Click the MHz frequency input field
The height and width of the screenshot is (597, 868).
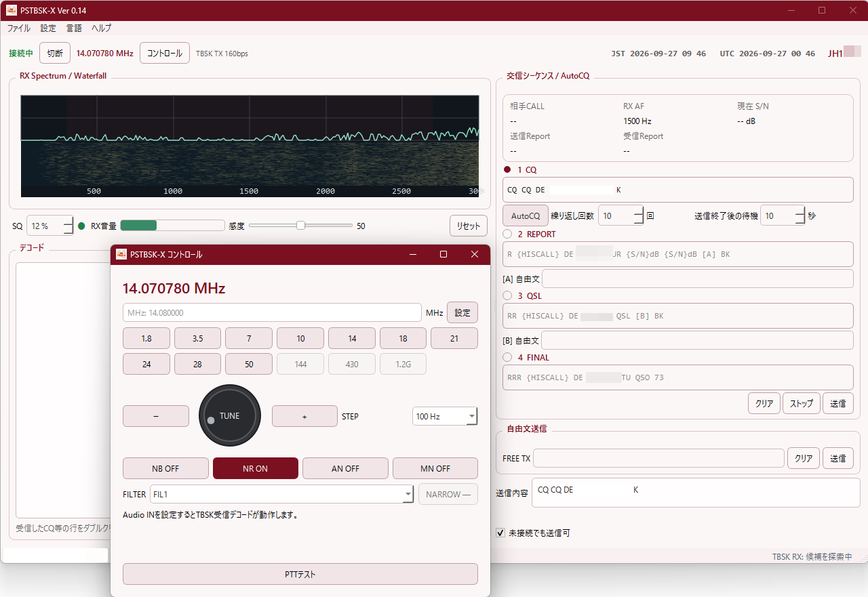coord(272,312)
